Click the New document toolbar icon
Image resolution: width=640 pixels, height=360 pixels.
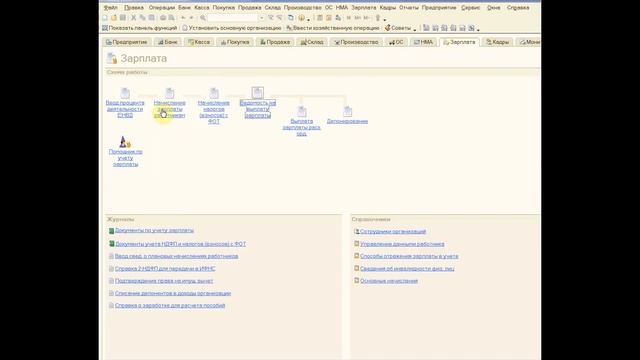105,18
